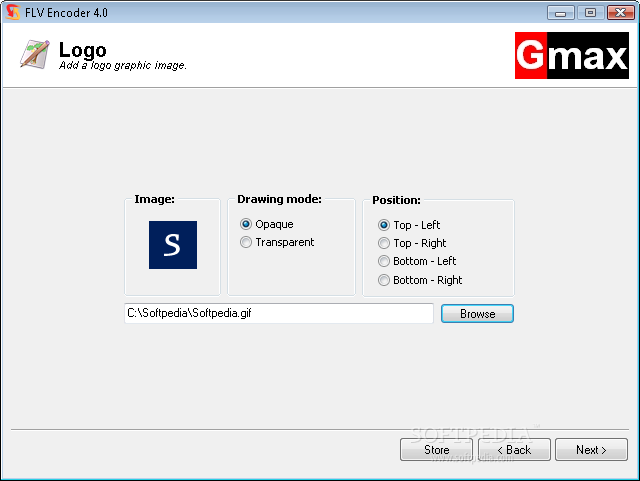The width and height of the screenshot is (640, 481).
Task: Click the Store button
Action: [436, 450]
